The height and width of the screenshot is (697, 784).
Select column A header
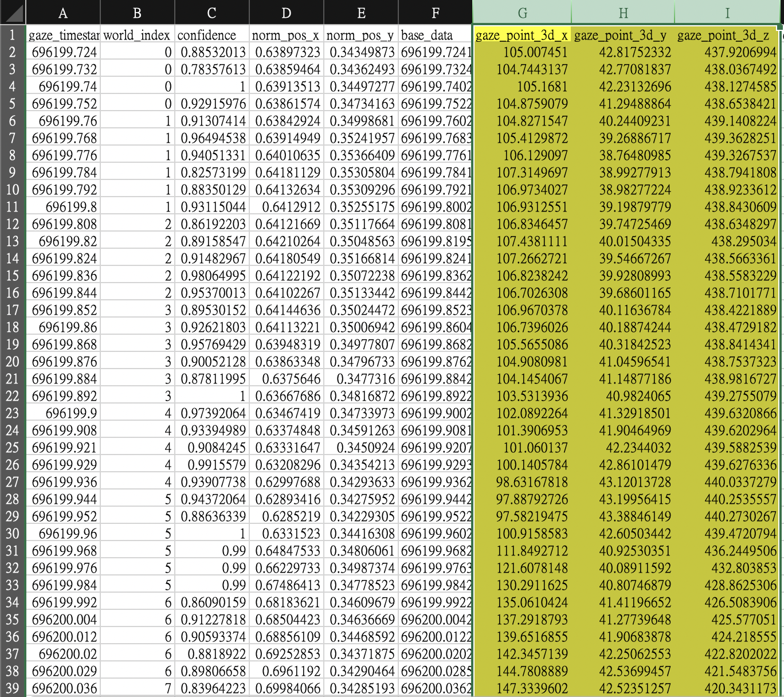(63, 13)
